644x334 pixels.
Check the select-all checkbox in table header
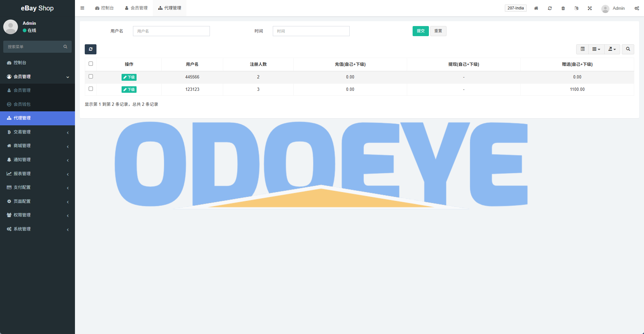click(91, 64)
